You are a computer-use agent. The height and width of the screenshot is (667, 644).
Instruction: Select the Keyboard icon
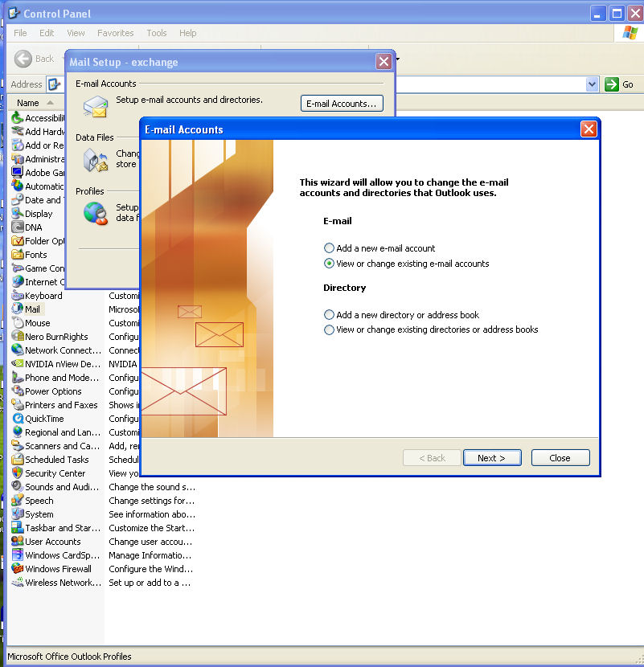(18, 295)
